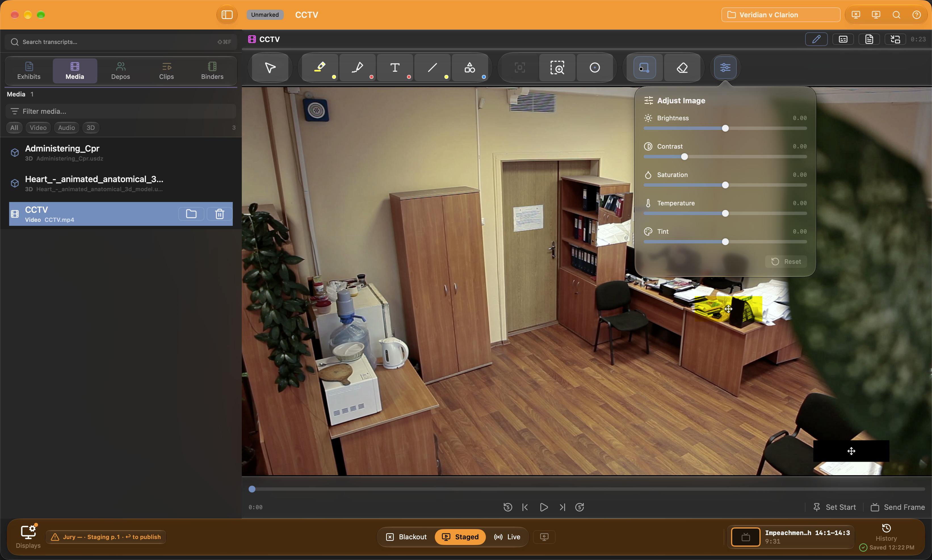
Task: Click the Tint slider
Action: click(x=725, y=242)
